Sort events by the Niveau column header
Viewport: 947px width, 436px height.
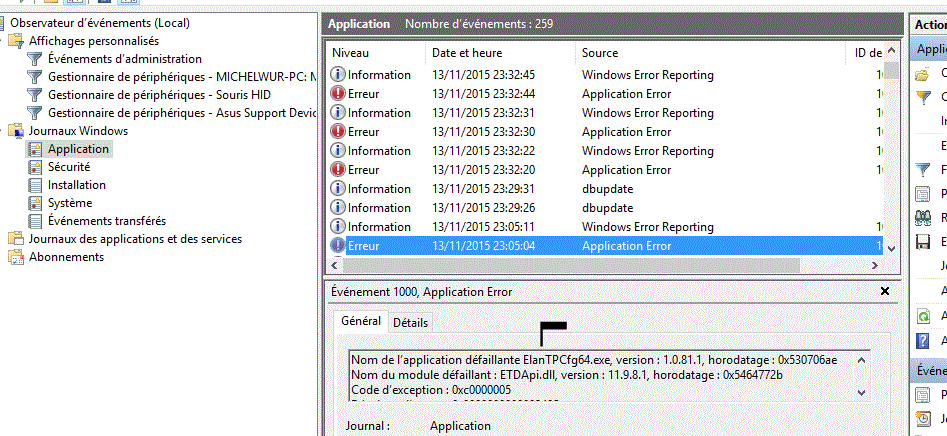(x=377, y=53)
